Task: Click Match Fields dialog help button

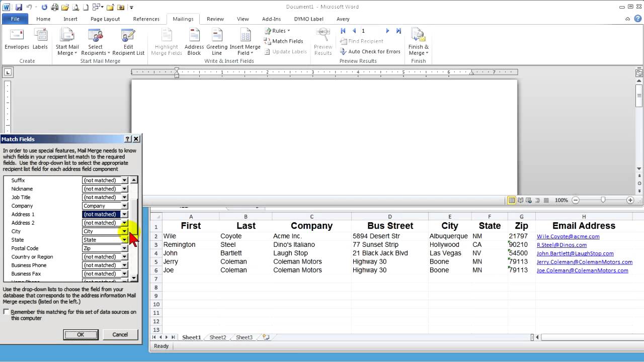Action: (127, 139)
